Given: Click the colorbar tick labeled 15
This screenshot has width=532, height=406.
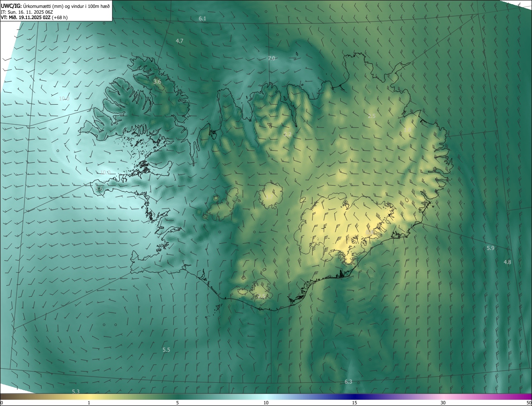Looking at the screenshot, I should (355, 403).
